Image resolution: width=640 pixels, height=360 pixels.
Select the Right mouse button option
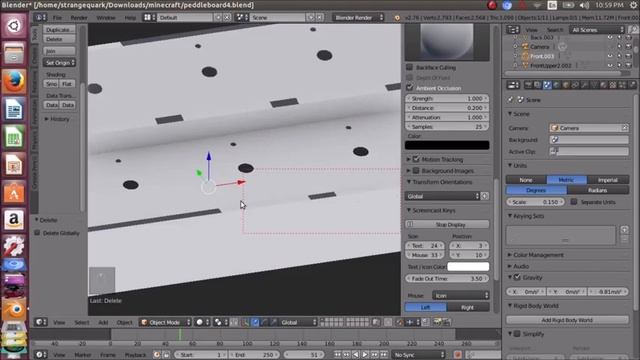coord(468,307)
